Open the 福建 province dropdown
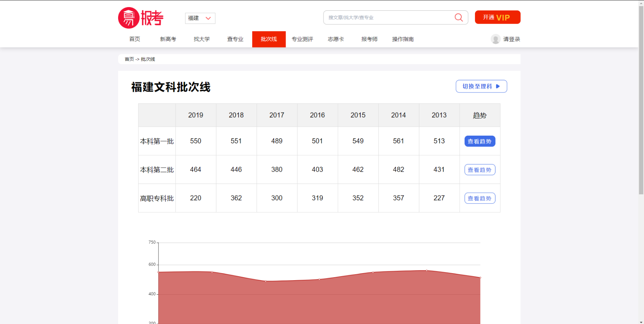Image resolution: width=644 pixels, height=324 pixels. coord(200,18)
